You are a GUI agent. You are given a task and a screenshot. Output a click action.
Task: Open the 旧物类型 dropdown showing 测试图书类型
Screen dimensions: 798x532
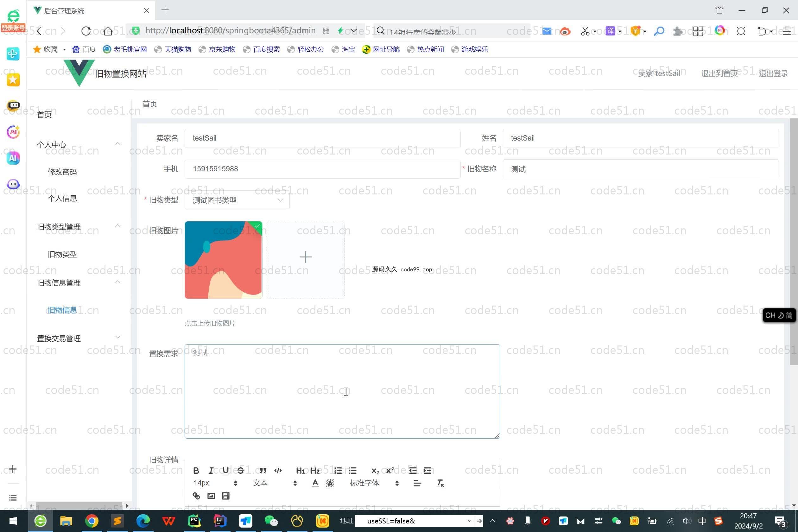pyautogui.click(x=237, y=200)
